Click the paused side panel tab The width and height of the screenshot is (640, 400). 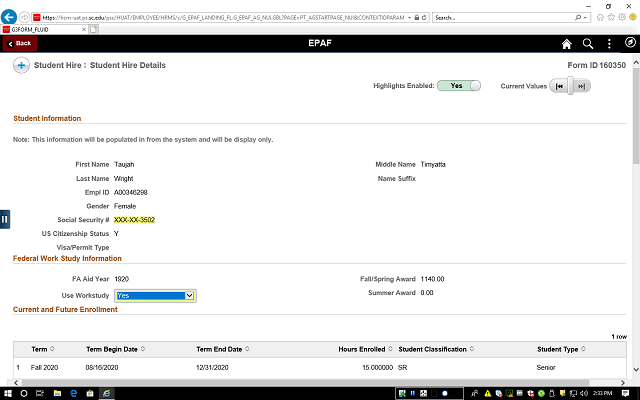click(4, 220)
